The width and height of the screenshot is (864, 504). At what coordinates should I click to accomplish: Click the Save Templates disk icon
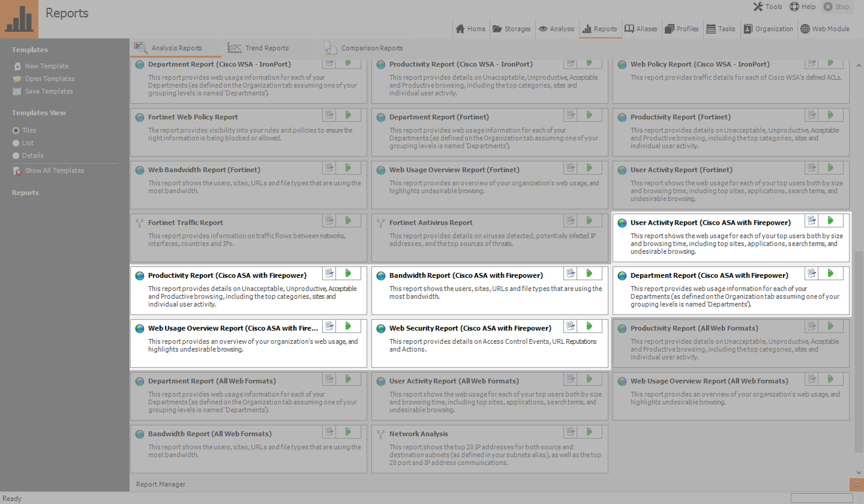[x=17, y=91]
